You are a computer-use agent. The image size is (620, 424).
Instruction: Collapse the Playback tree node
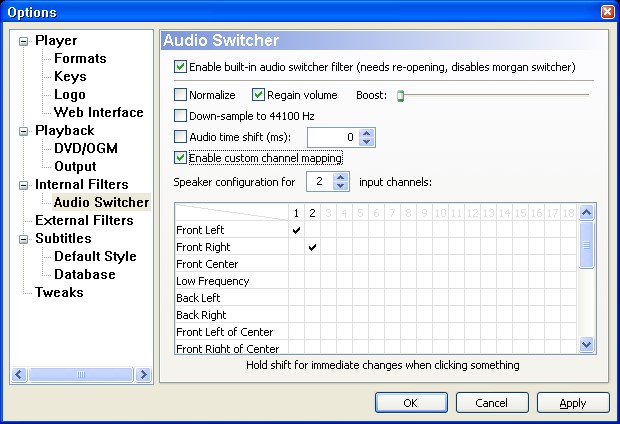coord(24,131)
